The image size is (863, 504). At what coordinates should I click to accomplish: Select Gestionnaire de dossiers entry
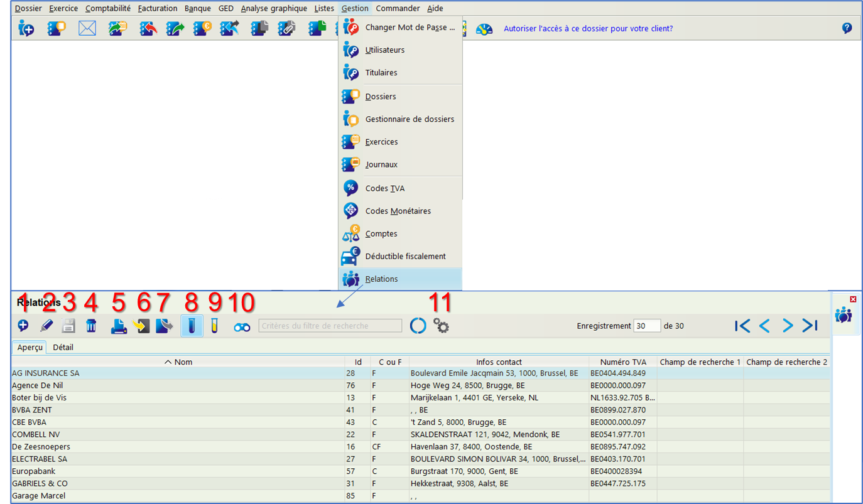(400, 119)
